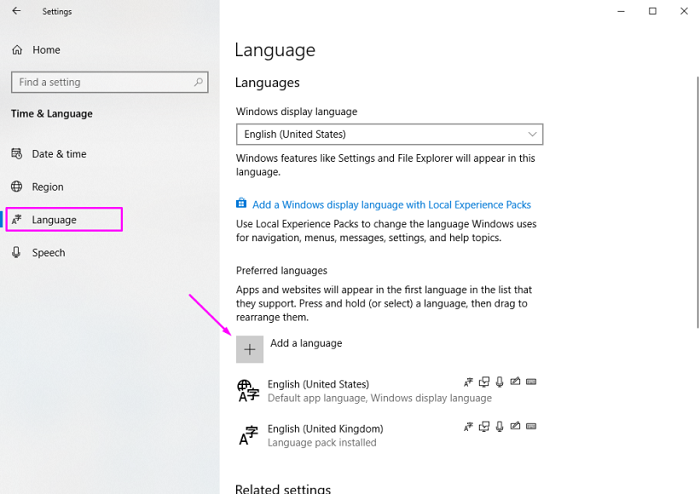Expand the Windows display language dropdown
Screen dimensions: 700x494
[389, 134]
